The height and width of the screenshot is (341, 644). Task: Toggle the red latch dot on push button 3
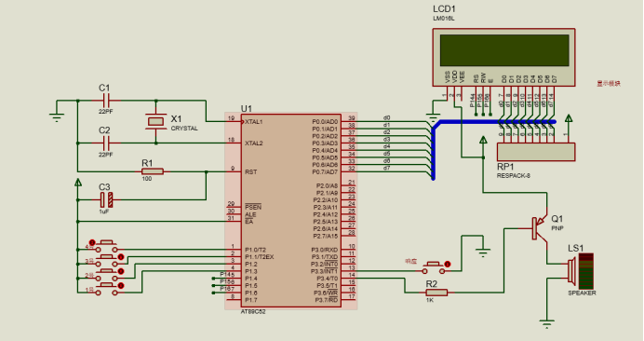(x=121, y=257)
